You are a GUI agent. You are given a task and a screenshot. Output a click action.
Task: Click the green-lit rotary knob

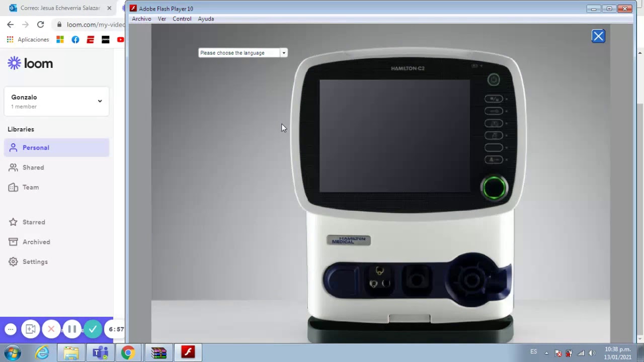(x=494, y=188)
